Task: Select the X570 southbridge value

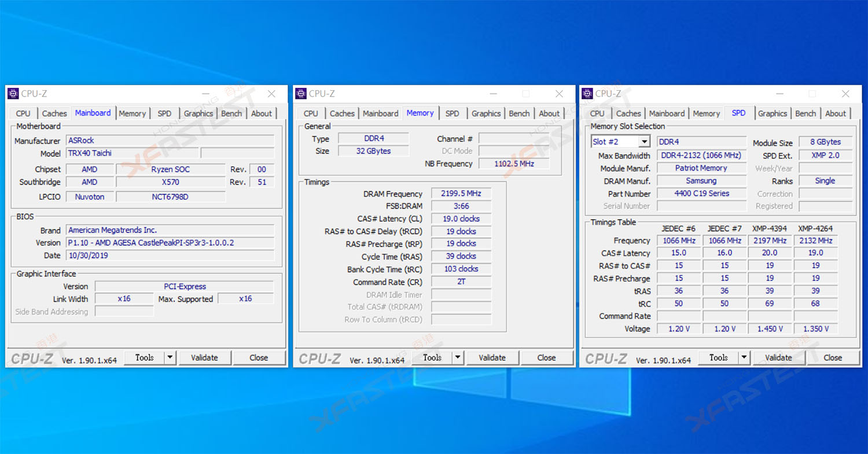Action: (x=170, y=182)
